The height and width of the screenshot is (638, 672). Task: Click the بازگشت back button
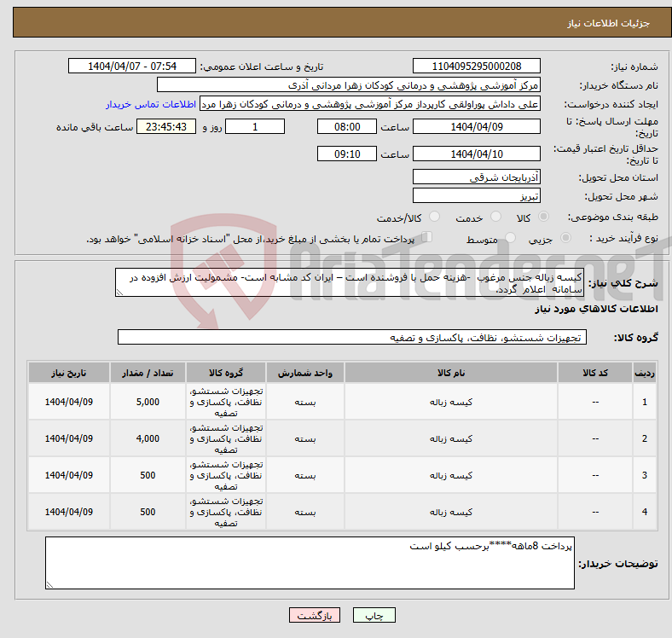(315, 615)
